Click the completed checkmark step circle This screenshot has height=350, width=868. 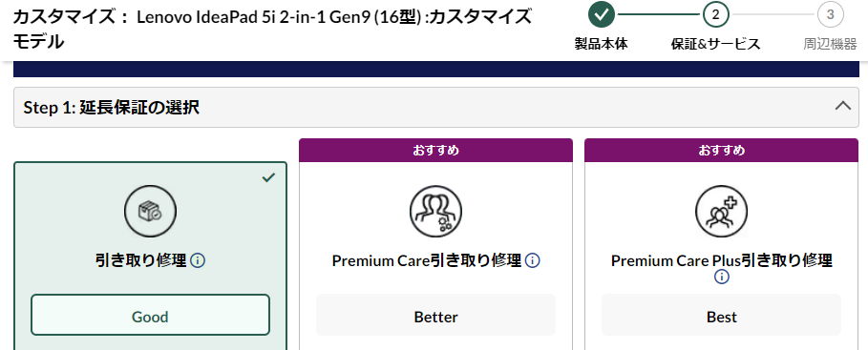[x=602, y=14]
